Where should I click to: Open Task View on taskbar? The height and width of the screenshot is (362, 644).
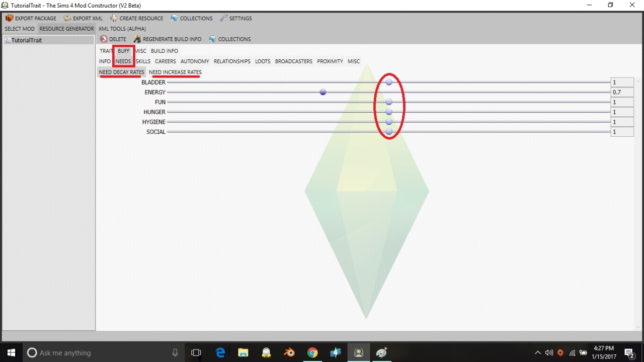(196, 352)
